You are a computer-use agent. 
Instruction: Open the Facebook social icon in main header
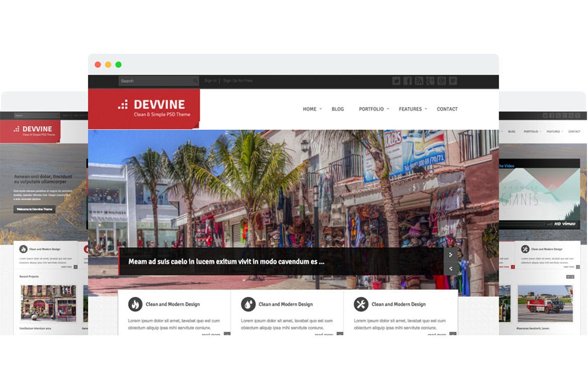(408, 81)
